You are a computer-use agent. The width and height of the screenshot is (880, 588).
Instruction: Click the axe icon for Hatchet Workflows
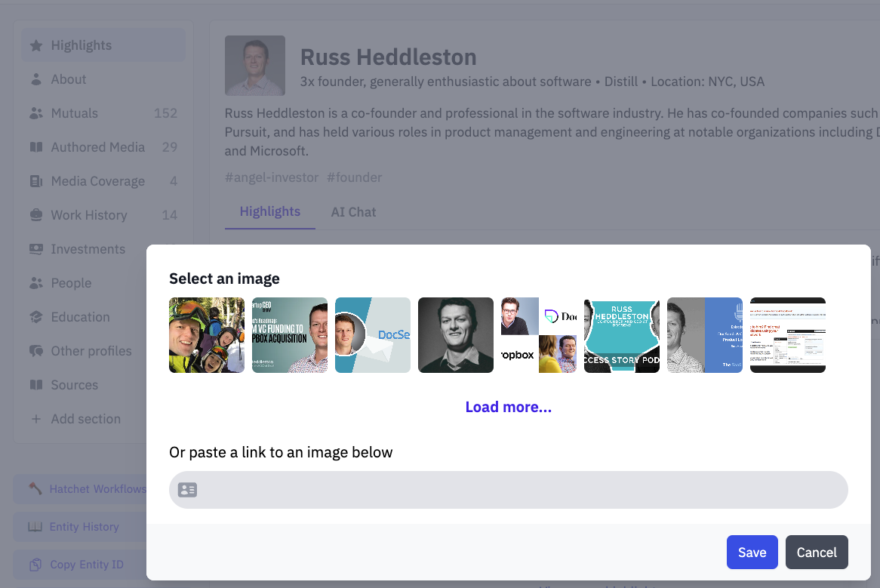(x=35, y=488)
